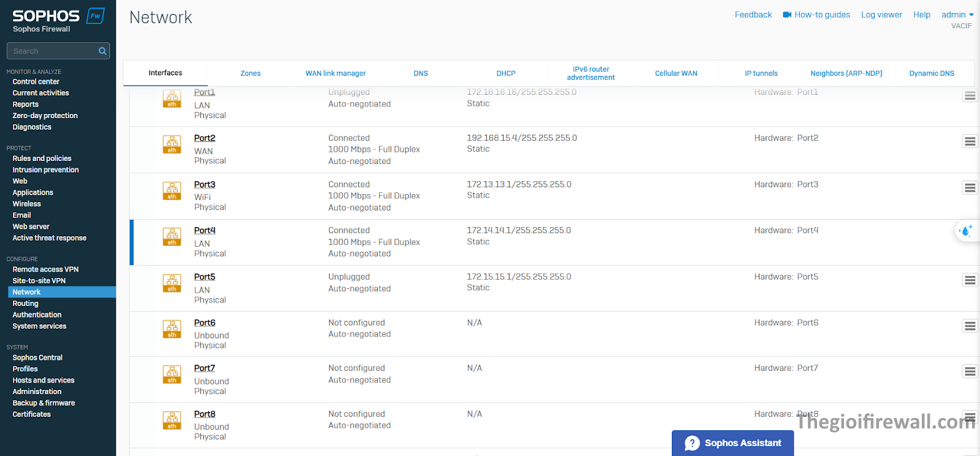This screenshot has width=980, height=456.
Task: Expand the admin user dropdown
Action: click(957, 15)
